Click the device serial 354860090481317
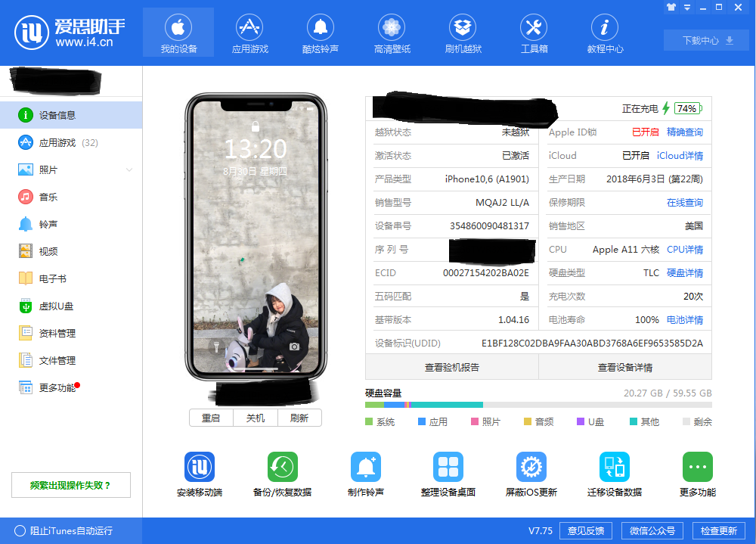The width and height of the screenshot is (756, 544). click(x=489, y=226)
